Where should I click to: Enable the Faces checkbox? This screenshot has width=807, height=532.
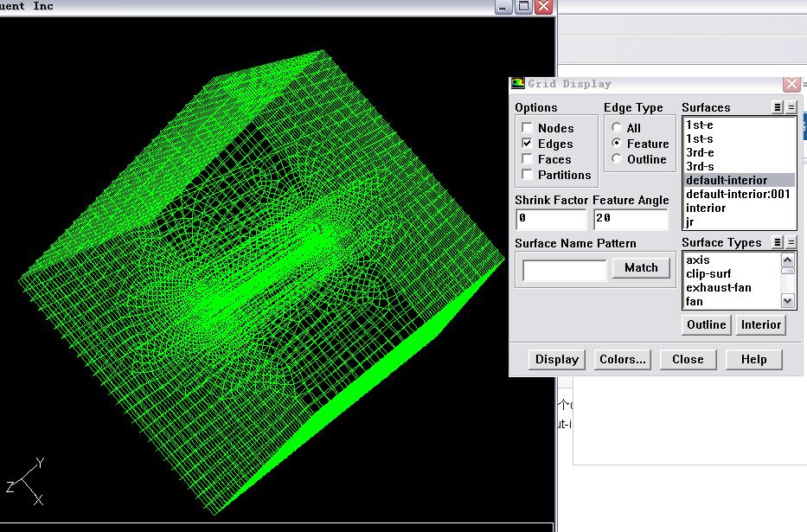[527, 159]
